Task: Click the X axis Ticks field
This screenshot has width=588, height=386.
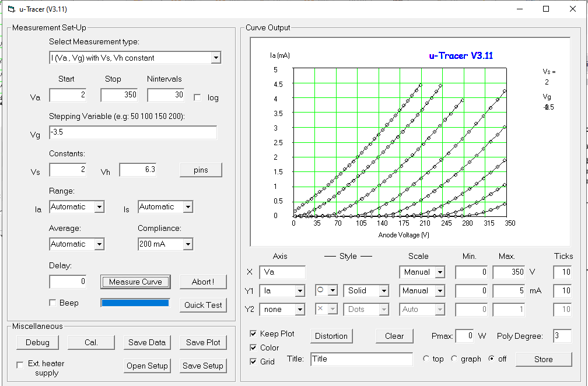Action: [562, 272]
